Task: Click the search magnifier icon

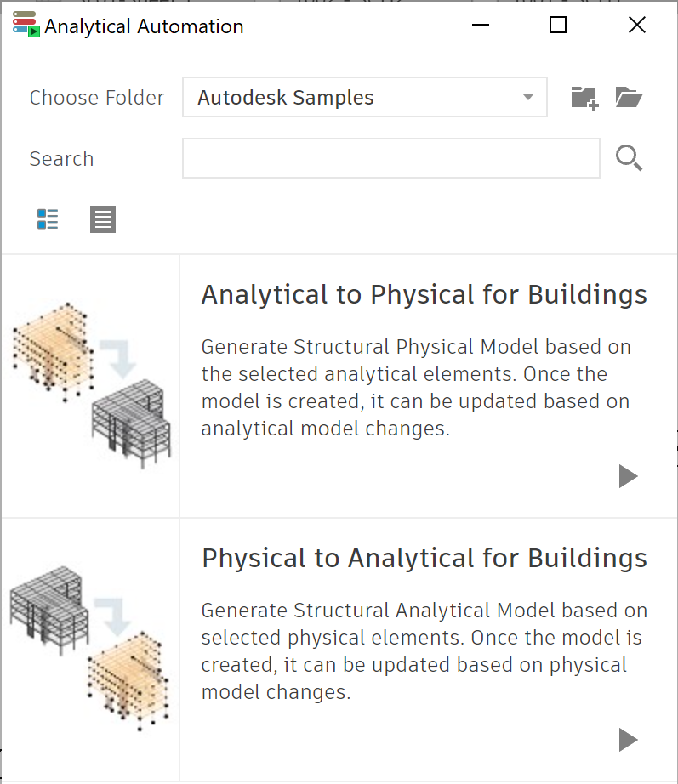Action: 629,158
